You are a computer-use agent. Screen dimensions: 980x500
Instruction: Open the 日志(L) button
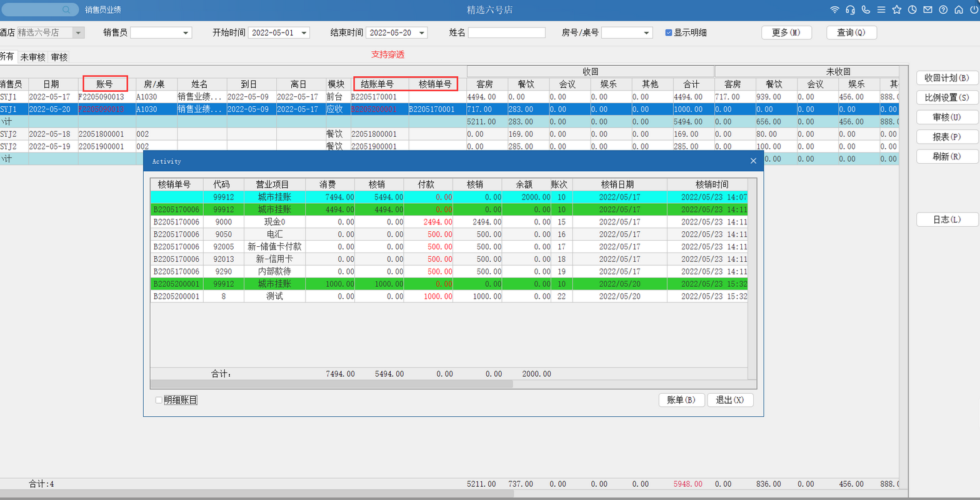947,219
